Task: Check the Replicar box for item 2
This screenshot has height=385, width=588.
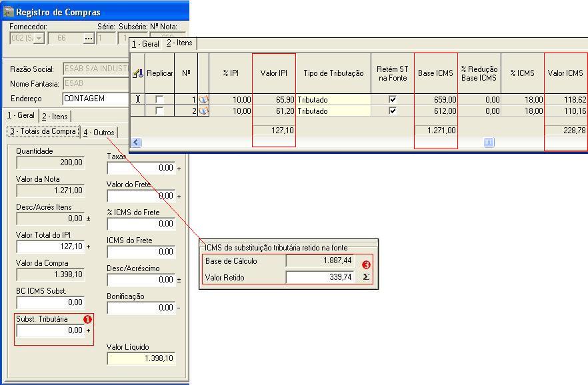Action: pos(159,111)
